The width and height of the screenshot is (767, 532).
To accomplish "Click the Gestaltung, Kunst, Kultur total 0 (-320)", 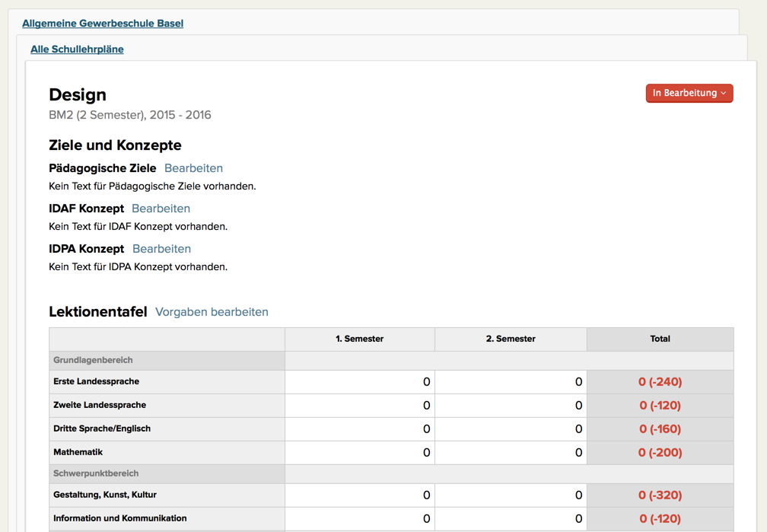I will pyautogui.click(x=660, y=495).
